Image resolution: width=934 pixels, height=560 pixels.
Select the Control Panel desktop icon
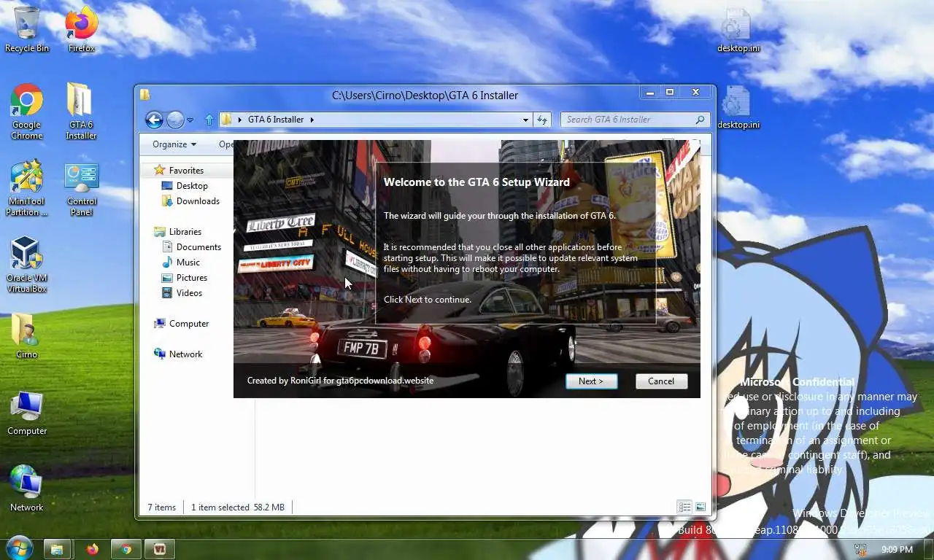(x=81, y=188)
